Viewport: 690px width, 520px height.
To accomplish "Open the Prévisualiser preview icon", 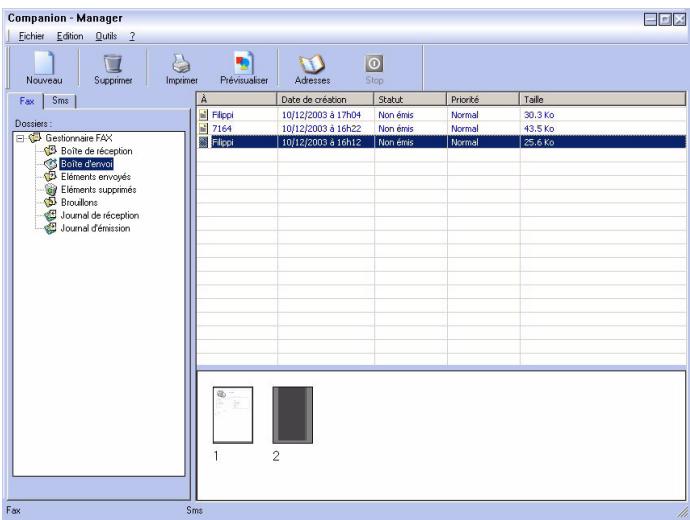I will [244, 63].
